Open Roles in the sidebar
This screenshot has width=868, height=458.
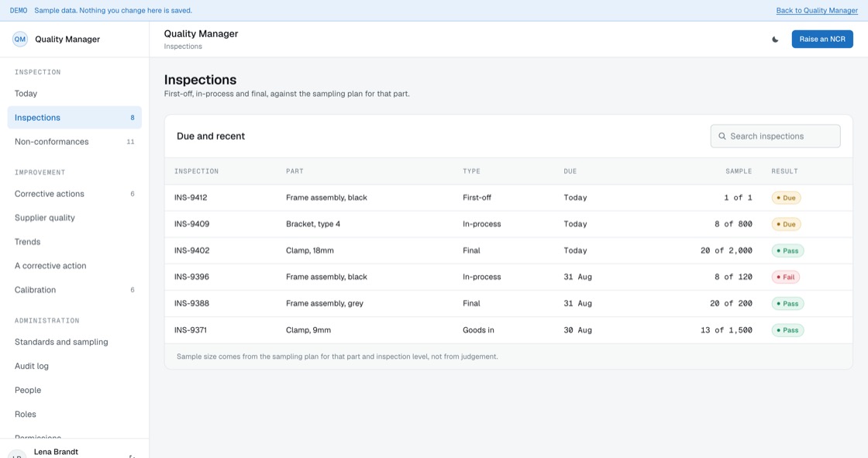[x=74, y=415]
